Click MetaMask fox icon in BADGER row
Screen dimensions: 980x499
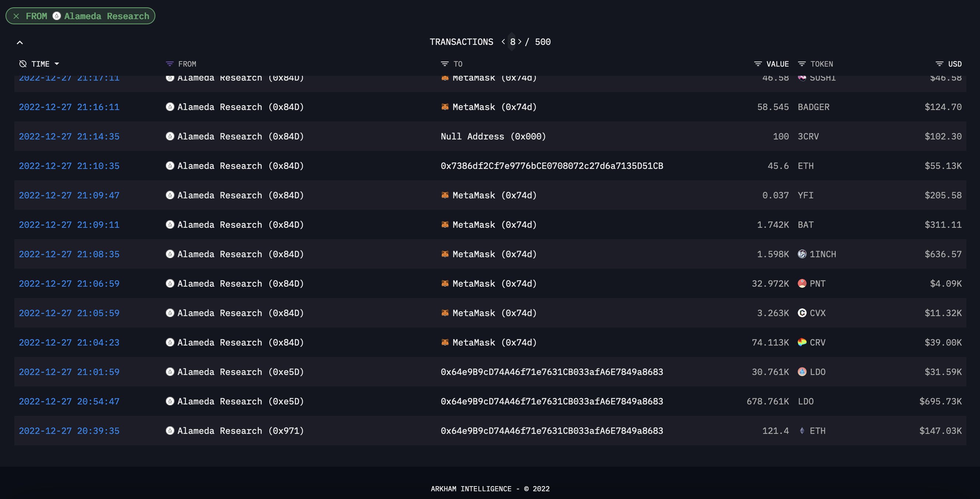445,107
